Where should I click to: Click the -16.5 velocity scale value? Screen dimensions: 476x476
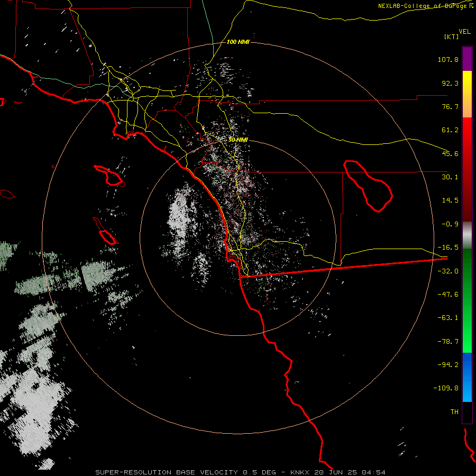point(448,248)
